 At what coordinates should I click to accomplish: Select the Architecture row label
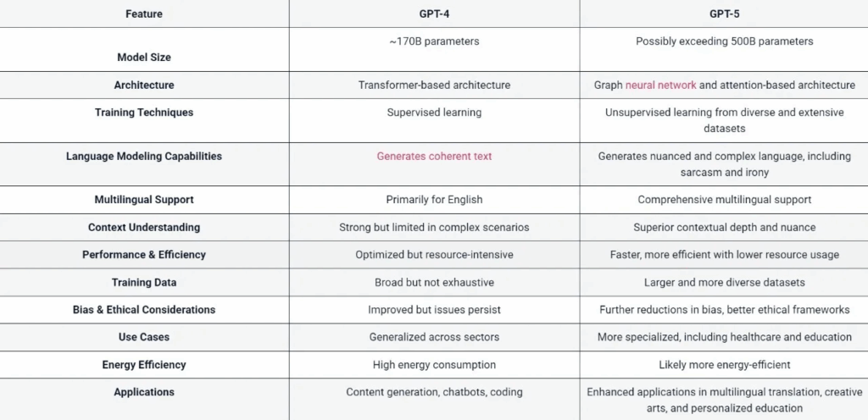pyautogui.click(x=144, y=86)
